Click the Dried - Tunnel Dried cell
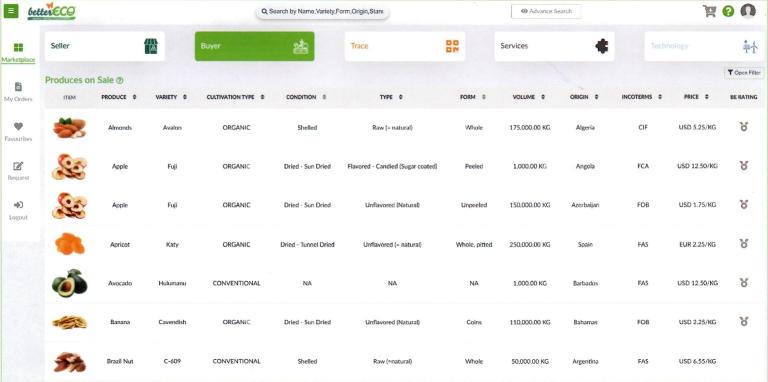This screenshot has width=768, height=382. (x=307, y=244)
